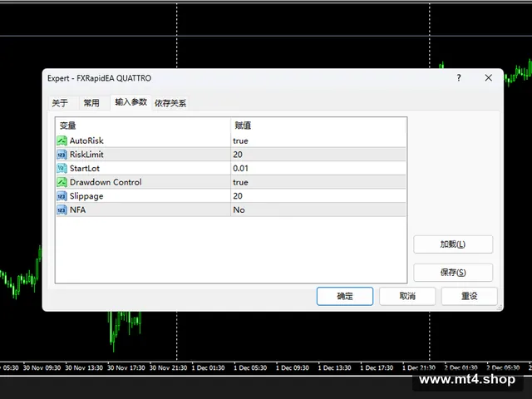The image size is (532, 399).
Task: Click the 确定 button
Action: point(345,296)
